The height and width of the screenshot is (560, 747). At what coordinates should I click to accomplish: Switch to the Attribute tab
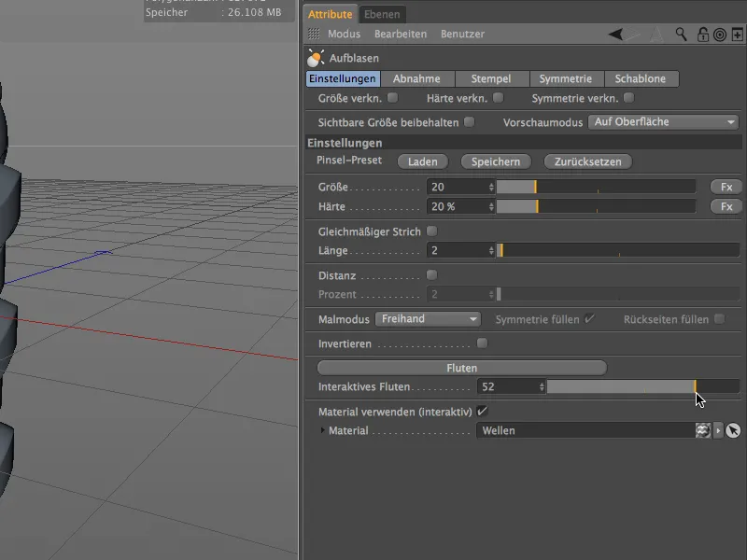(330, 14)
